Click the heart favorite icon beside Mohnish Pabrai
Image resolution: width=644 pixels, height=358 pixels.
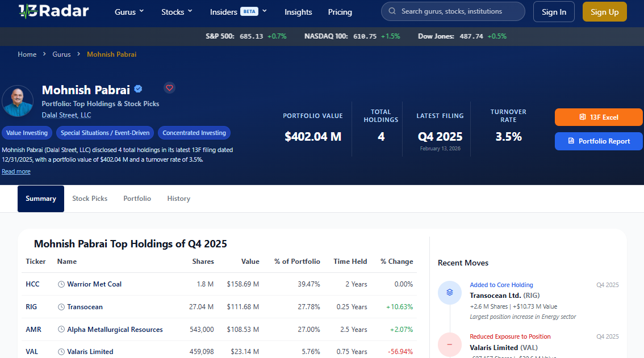[x=169, y=88]
